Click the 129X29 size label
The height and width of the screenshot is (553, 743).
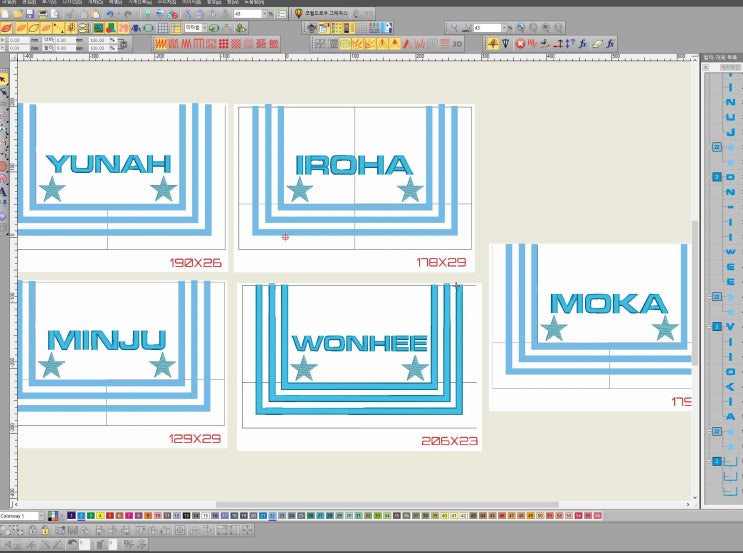(x=195, y=439)
